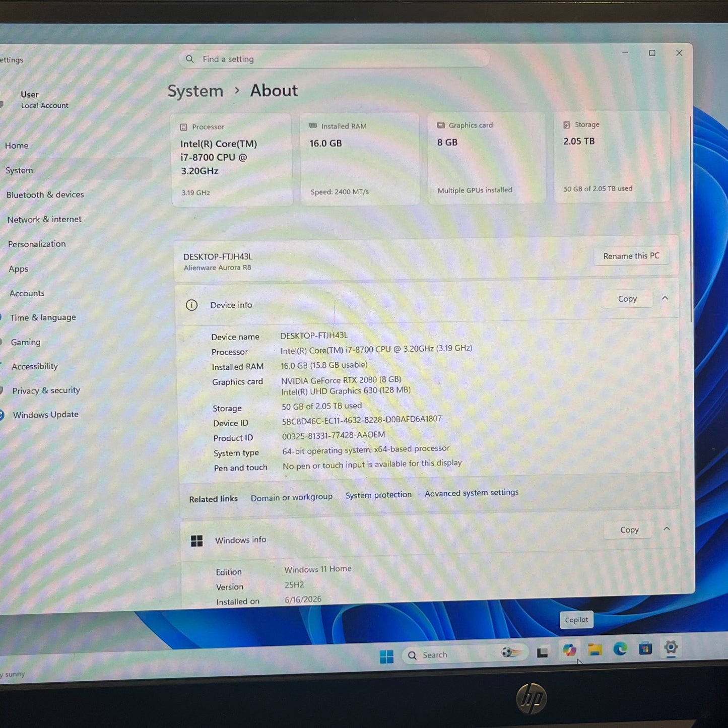The height and width of the screenshot is (728, 728).
Task: Click the Product ID value 00325-81331-77428-AAOEM
Action: click(334, 435)
